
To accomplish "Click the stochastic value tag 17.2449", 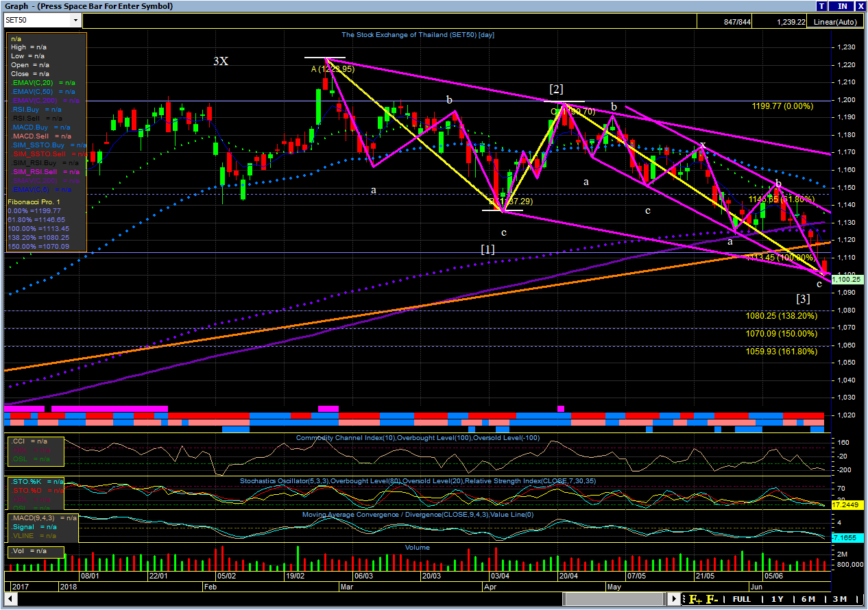I will coord(847,504).
